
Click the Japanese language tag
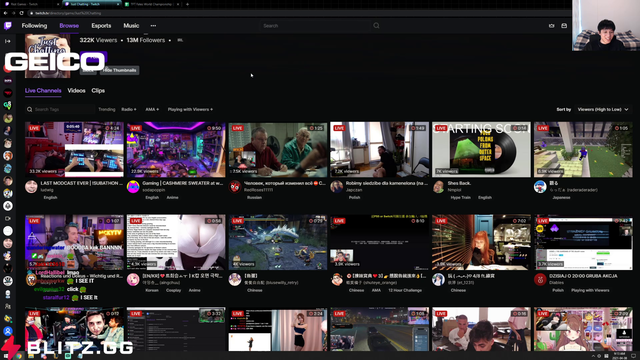[x=561, y=198]
